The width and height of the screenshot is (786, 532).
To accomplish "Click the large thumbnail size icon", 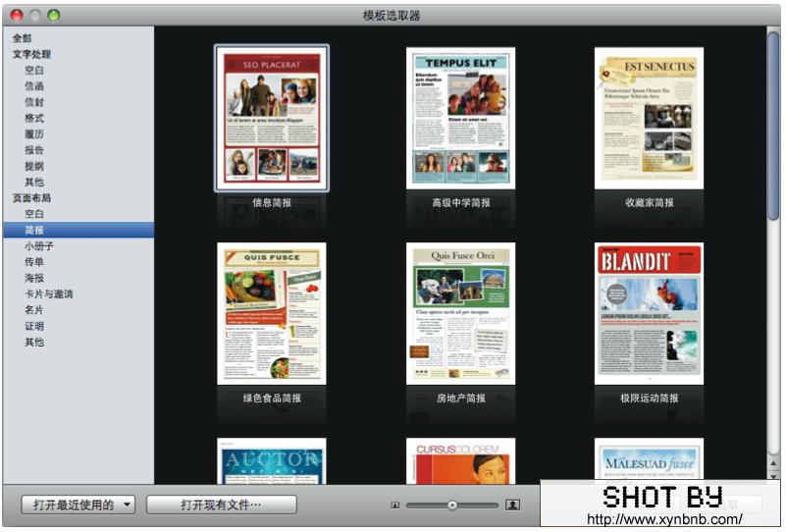I will (513, 505).
